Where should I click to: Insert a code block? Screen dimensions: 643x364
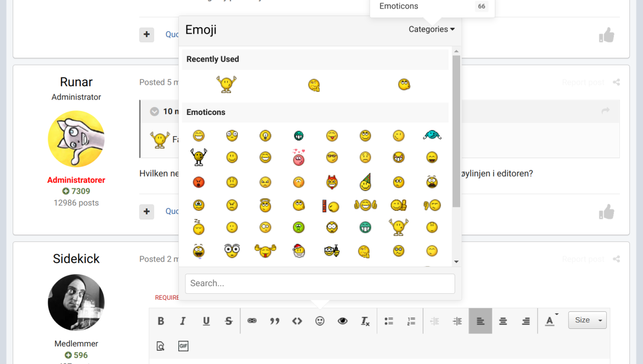coord(297,320)
